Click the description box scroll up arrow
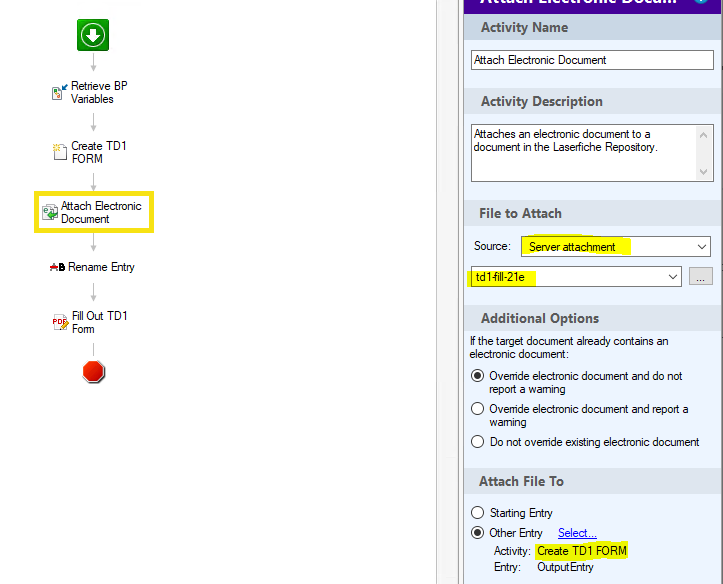This screenshot has width=723, height=584. (x=703, y=135)
